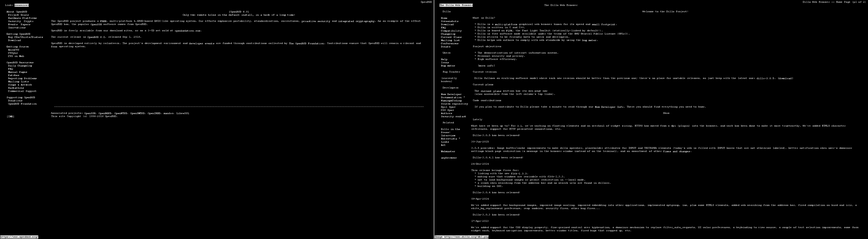Open the Commercial Support link

tap(22, 91)
